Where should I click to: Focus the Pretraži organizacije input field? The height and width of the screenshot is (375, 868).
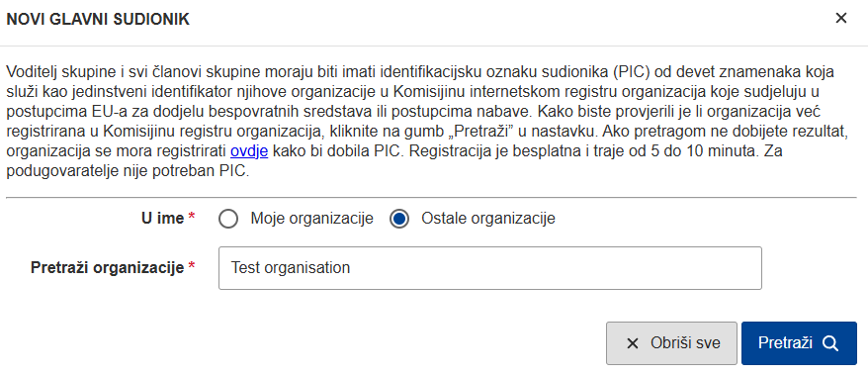click(x=490, y=268)
